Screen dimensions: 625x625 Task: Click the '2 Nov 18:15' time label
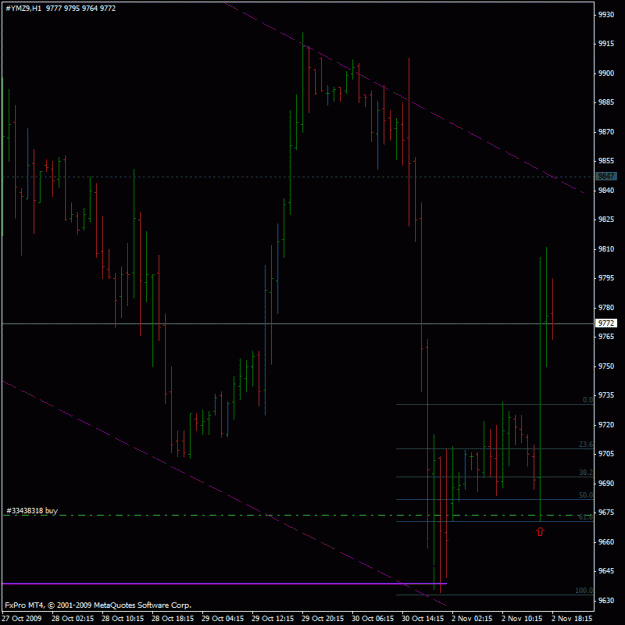[572, 618]
